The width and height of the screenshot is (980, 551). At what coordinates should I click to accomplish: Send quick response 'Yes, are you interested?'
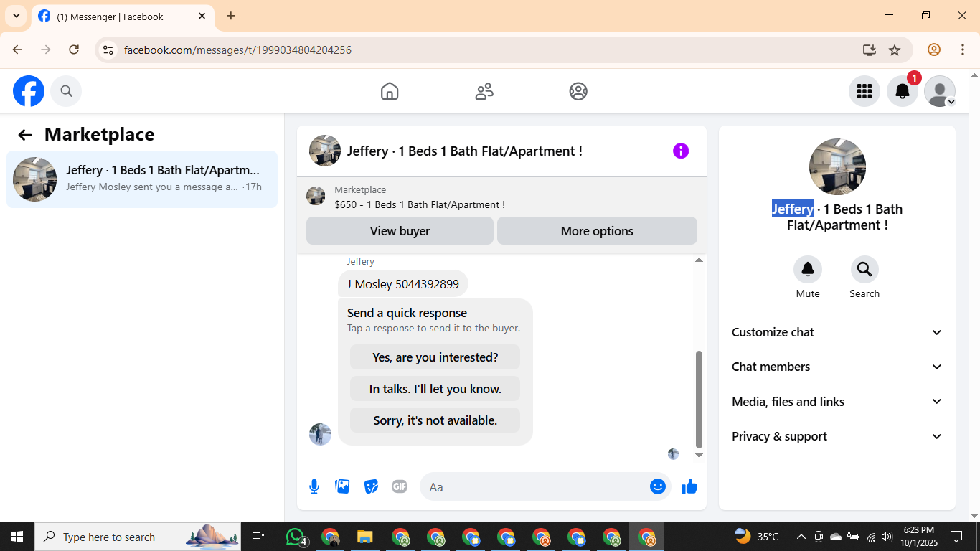tap(435, 357)
